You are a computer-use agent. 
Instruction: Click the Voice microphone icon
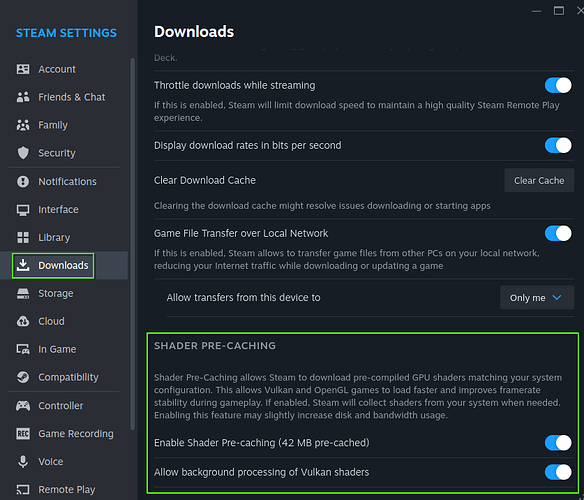coord(23,461)
